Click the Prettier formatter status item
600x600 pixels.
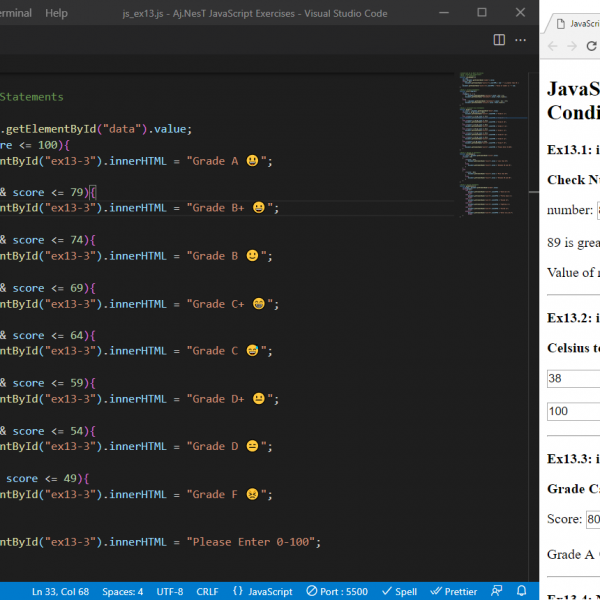[x=453, y=591]
